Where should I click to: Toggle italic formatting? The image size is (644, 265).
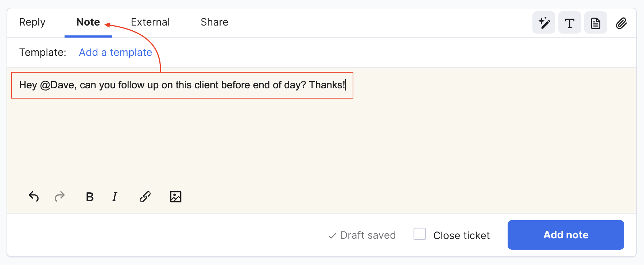pos(115,197)
